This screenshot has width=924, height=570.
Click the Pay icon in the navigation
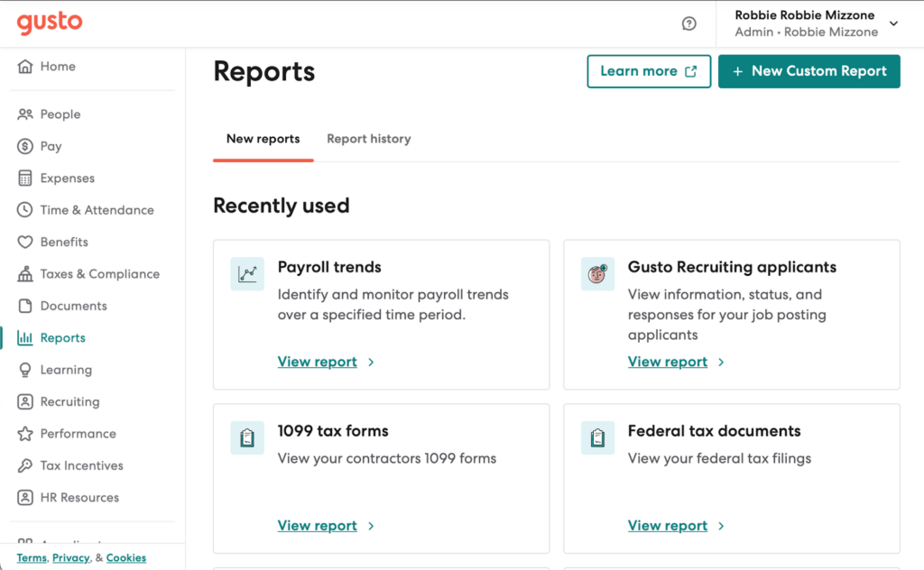coord(23,146)
